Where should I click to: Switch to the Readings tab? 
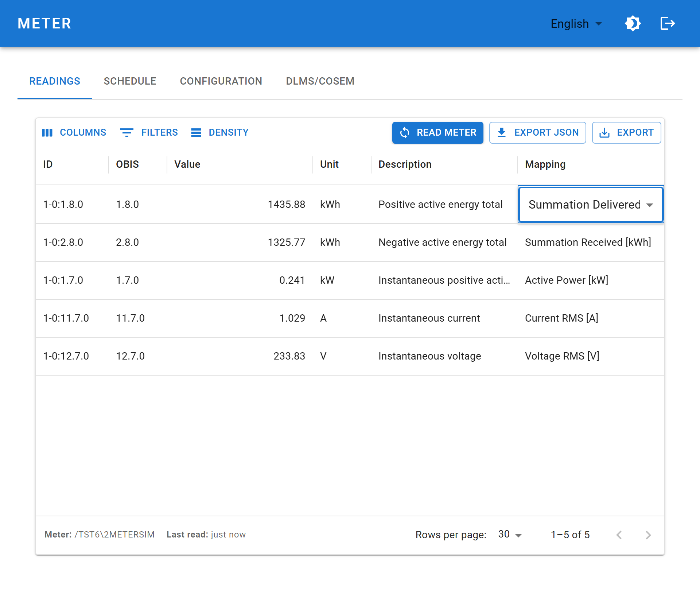[x=55, y=81]
